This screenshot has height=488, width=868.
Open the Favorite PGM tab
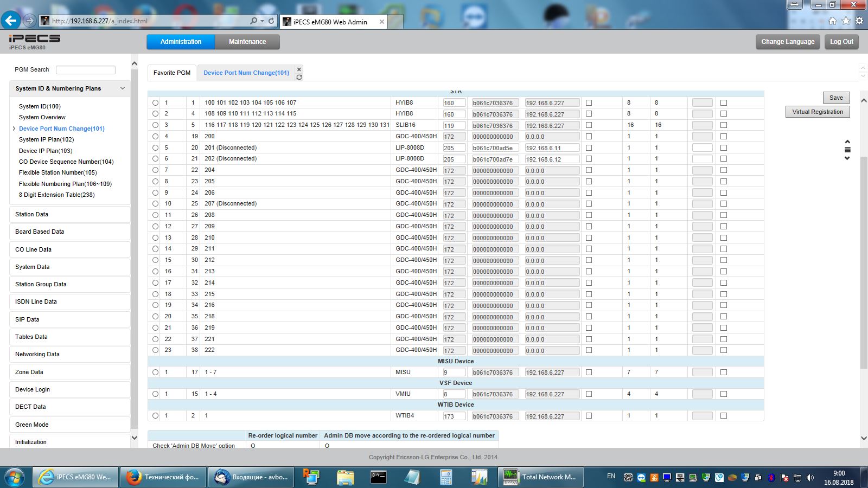point(172,73)
